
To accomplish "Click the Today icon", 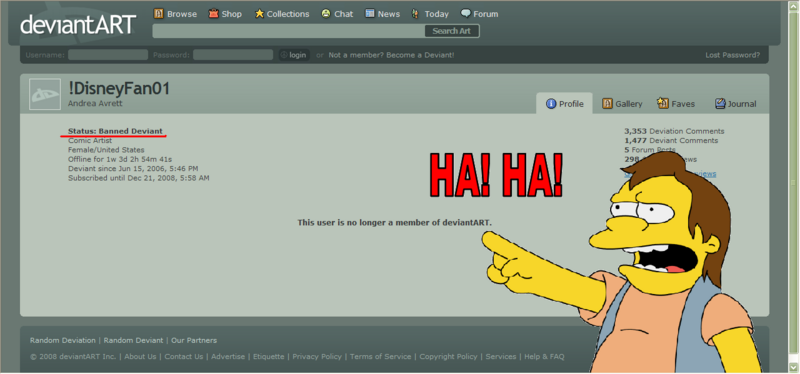I will coord(415,14).
